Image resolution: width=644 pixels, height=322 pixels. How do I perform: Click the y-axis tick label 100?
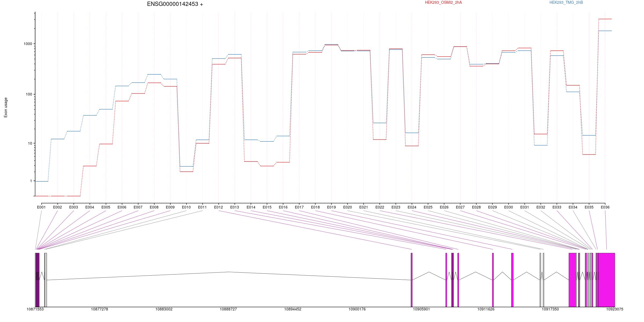tap(29, 94)
